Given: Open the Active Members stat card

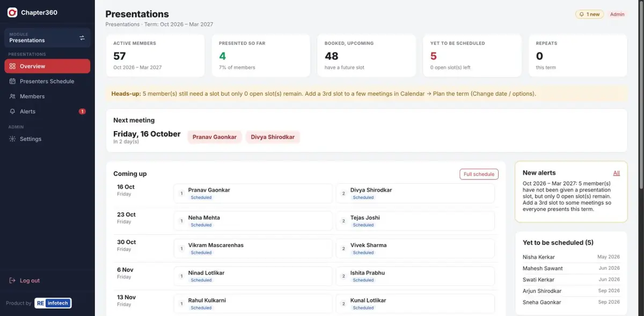Looking at the screenshot, I should pos(155,56).
